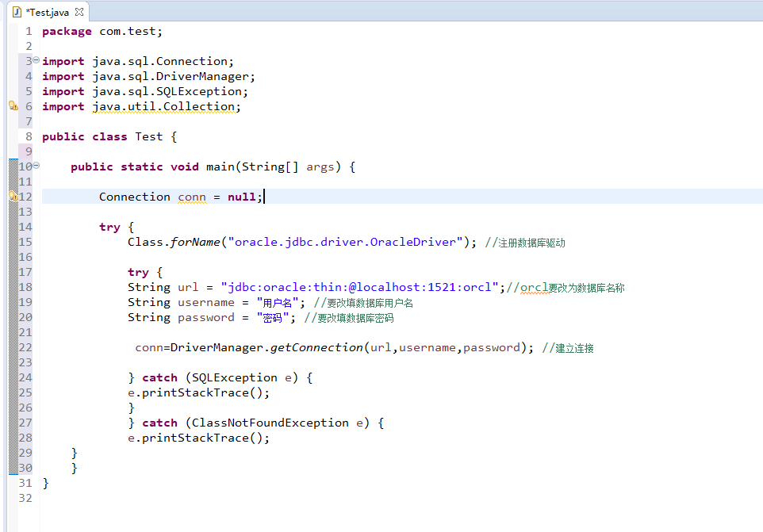Viewport: 763px width, 532px height.
Task: Click 'url' variable declaration on line 18
Action: (x=188, y=287)
